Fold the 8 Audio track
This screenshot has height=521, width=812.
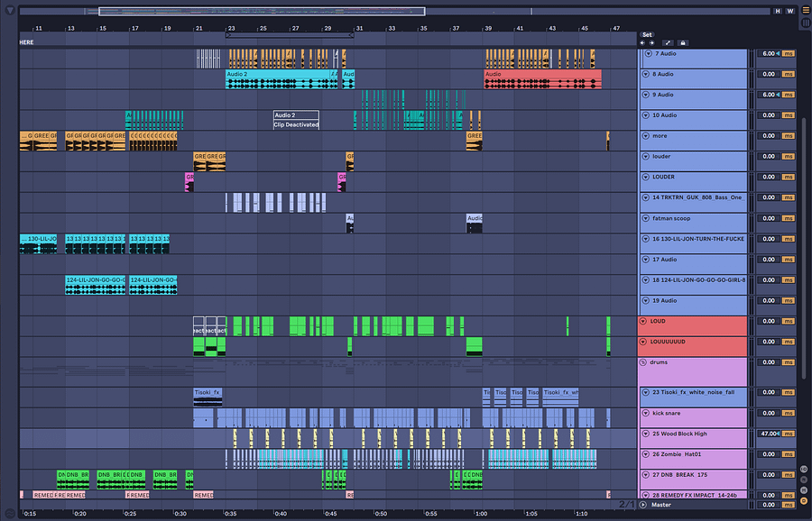coord(646,74)
